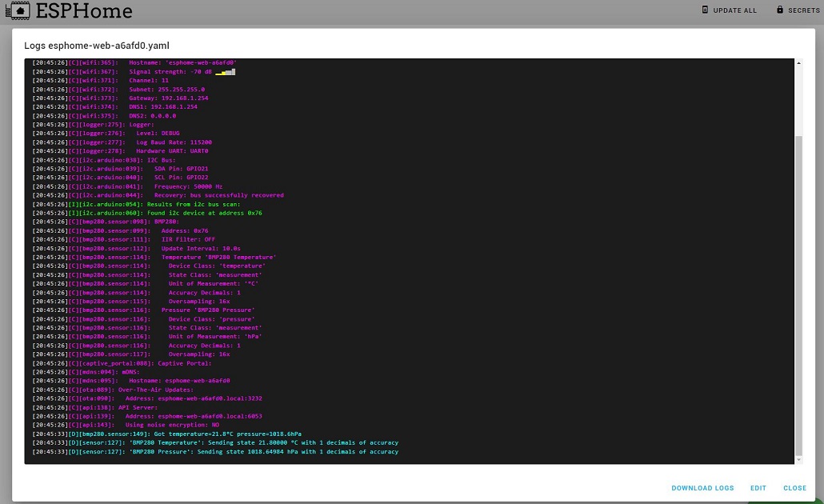Click the log scrollbar up arrow

pyautogui.click(x=798, y=63)
